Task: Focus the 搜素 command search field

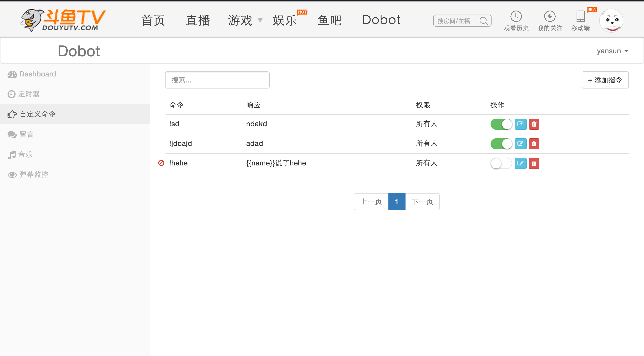Action: [x=217, y=80]
